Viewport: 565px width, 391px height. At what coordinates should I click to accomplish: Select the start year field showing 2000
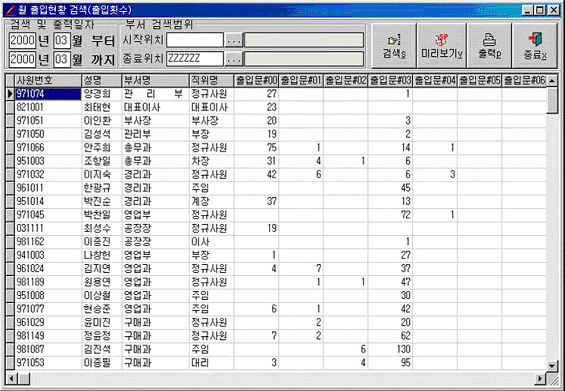pyautogui.click(x=22, y=40)
